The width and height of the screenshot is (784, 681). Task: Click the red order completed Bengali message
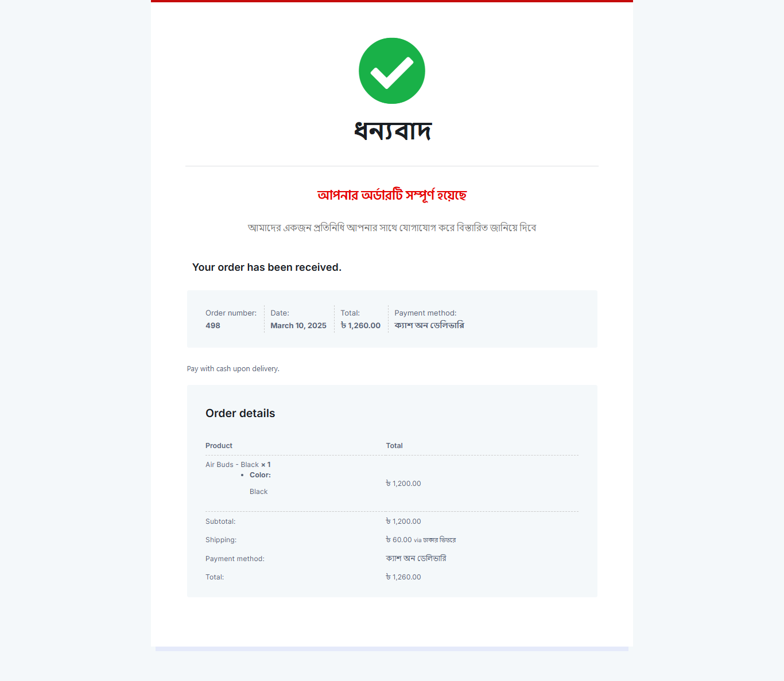coord(392,195)
